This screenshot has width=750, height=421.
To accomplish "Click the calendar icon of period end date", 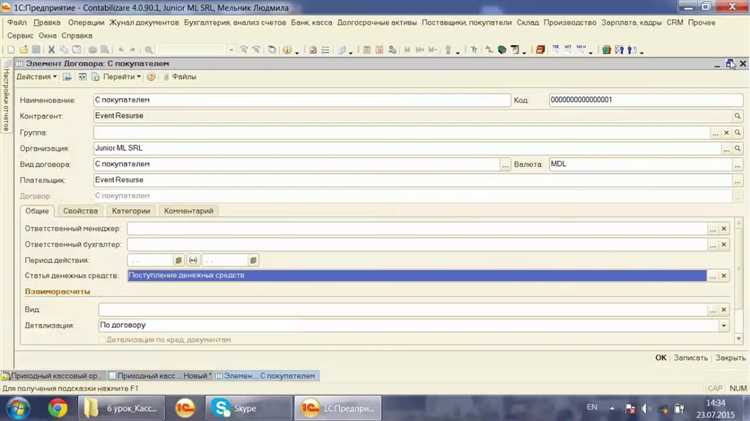I will (x=253, y=260).
